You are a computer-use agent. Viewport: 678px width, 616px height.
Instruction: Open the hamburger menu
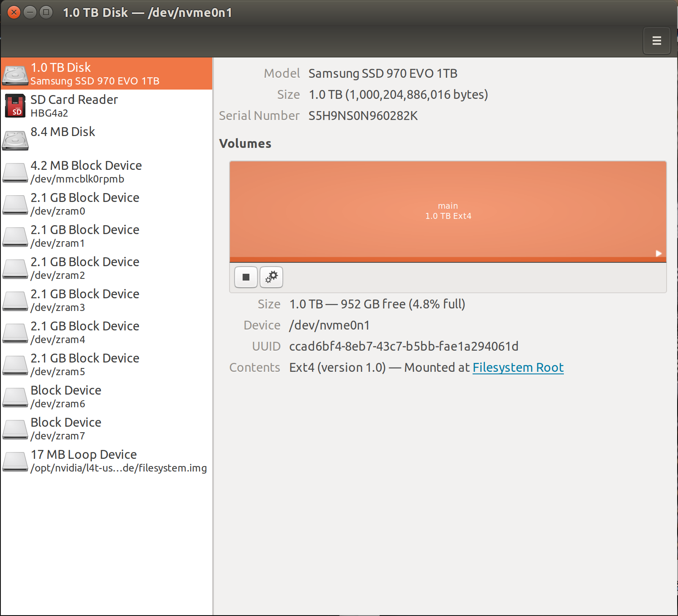click(656, 41)
